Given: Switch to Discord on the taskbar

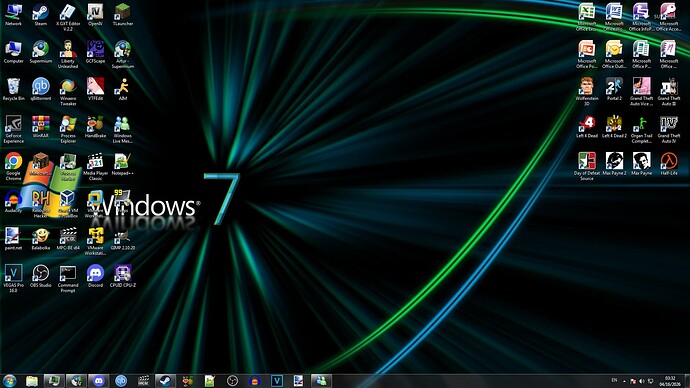Looking at the screenshot, I should pos(99,381).
